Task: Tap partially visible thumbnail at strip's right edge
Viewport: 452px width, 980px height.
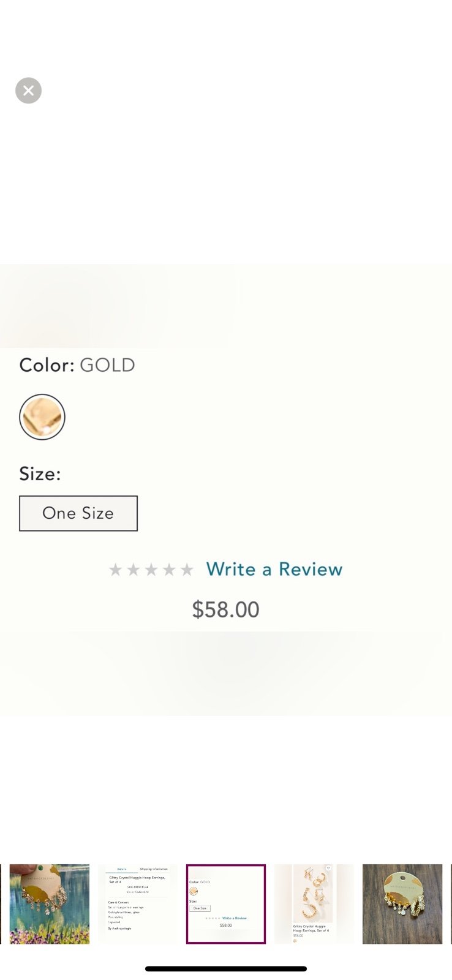Action: (x=451, y=904)
